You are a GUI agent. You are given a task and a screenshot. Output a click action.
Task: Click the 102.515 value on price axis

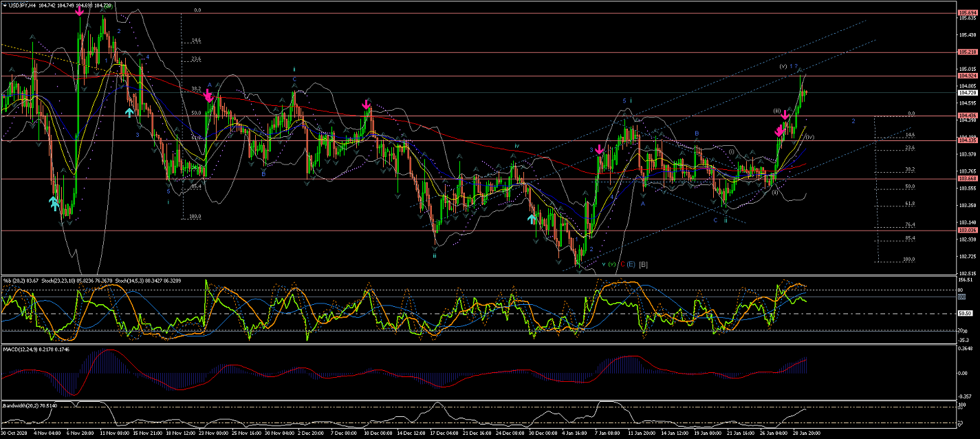pyautogui.click(x=967, y=272)
